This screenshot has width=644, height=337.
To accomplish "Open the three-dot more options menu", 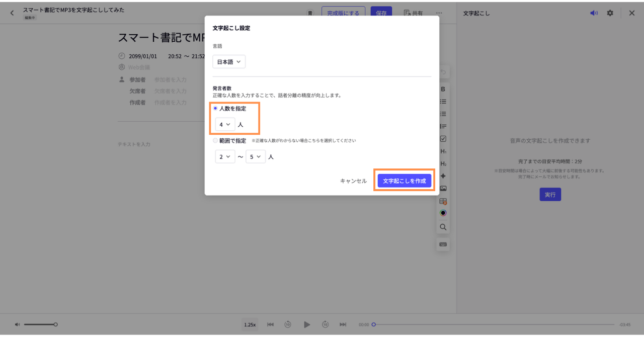I will tap(439, 13).
